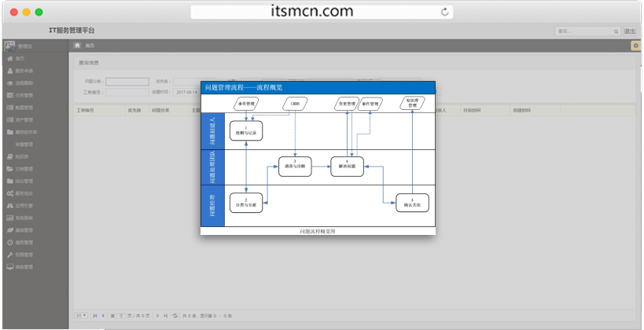Open 文档管理 in the left sidebar
Image resolution: width=644 pixels, height=330 pixels.
[25, 168]
